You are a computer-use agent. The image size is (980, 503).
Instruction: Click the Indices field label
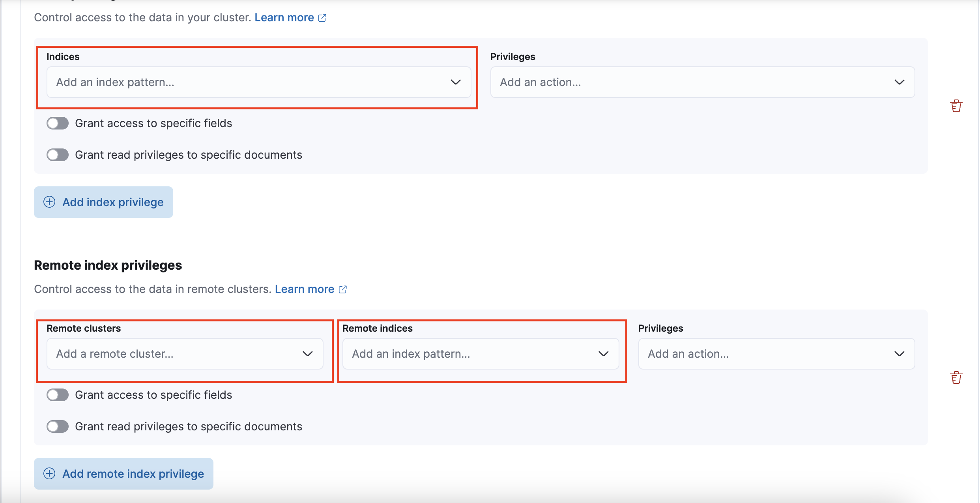tap(63, 56)
